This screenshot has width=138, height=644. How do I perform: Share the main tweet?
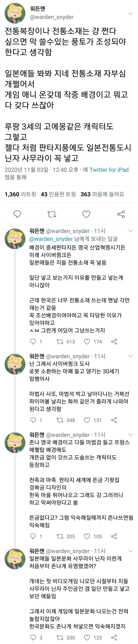coord(121,214)
